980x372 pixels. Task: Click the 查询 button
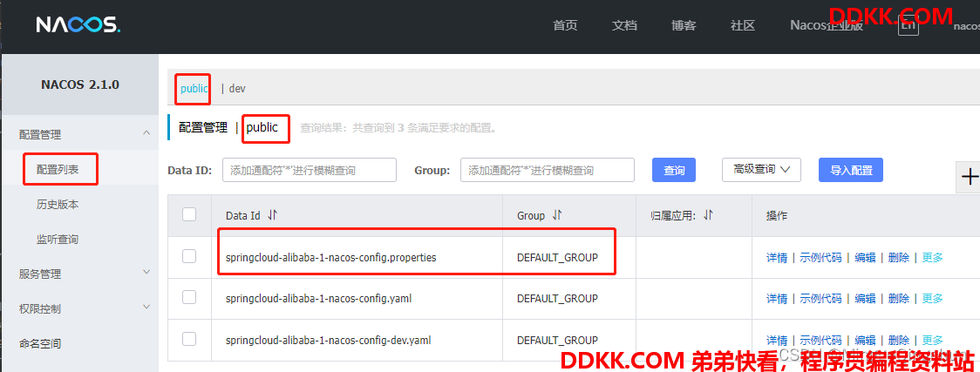click(674, 170)
